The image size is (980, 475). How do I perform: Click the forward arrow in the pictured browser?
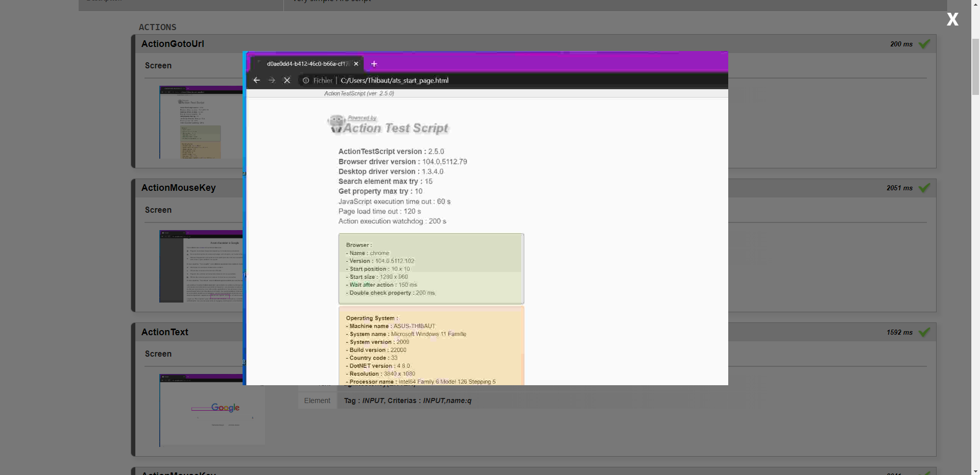tap(272, 80)
